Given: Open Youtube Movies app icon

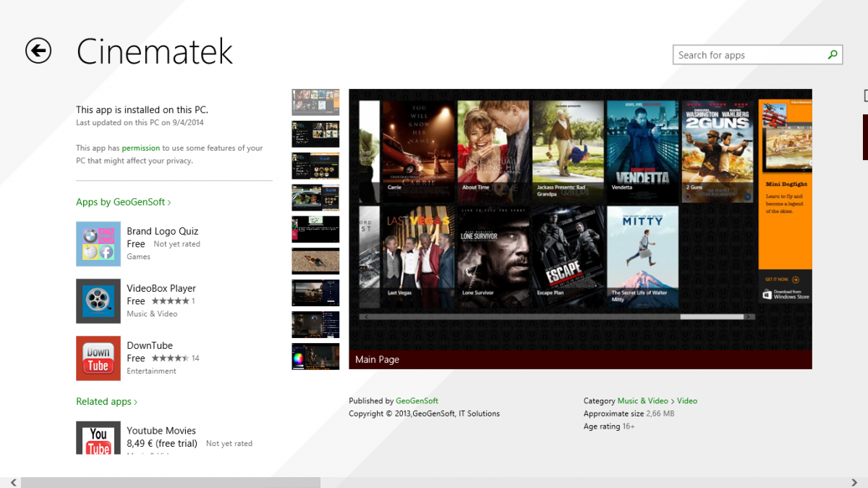Looking at the screenshot, I should [98, 438].
